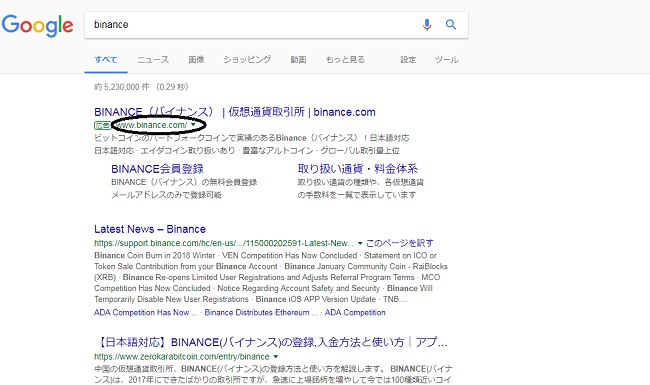Click 取り扱い通貨の種類や、各仮想通貨 description text
The height and width of the screenshot is (385, 650).
click(x=361, y=182)
